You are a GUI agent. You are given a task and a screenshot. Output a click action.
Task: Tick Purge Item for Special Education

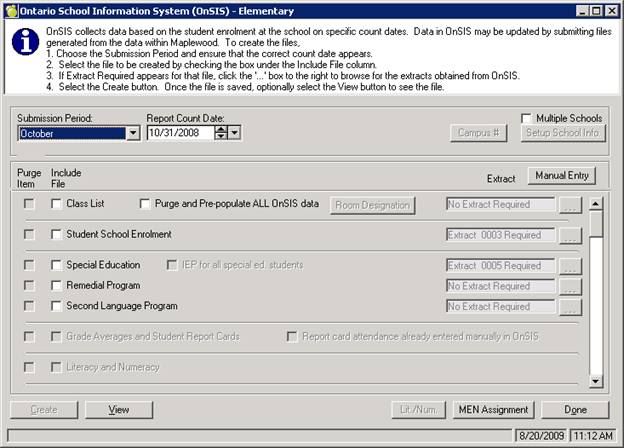(x=29, y=265)
